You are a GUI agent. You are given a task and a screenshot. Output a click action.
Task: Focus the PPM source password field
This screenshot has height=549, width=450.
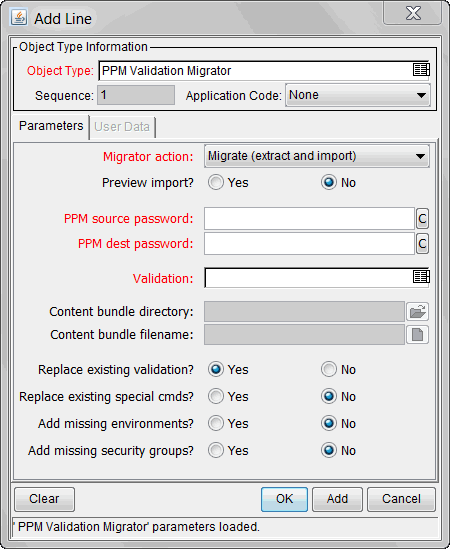tap(310, 219)
